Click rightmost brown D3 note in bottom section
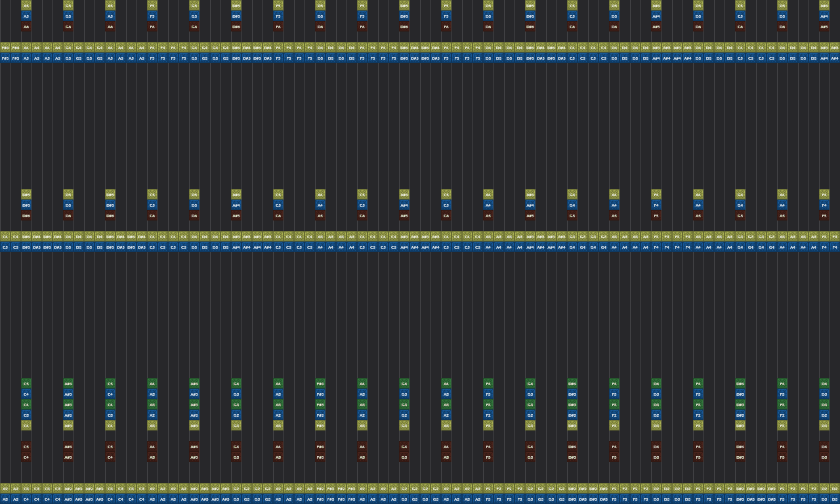840x504 pixels. point(824,457)
